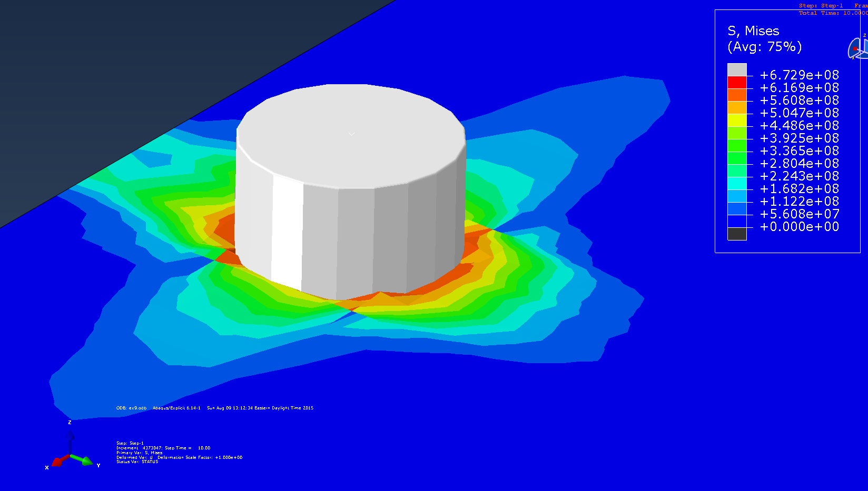Select the red legend swatch at +6.169e+08
868x491 pixels.
point(737,83)
